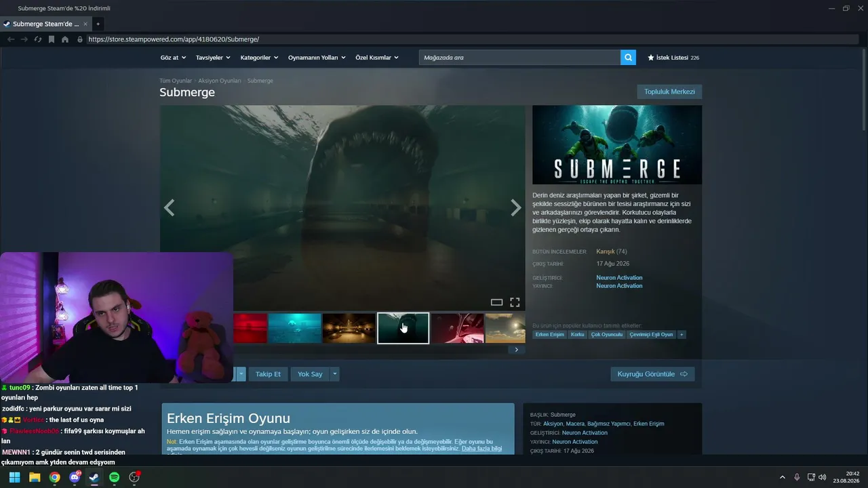Select the cyan underwater screenshot thumbnail
The height and width of the screenshot is (488, 868).
point(294,328)
